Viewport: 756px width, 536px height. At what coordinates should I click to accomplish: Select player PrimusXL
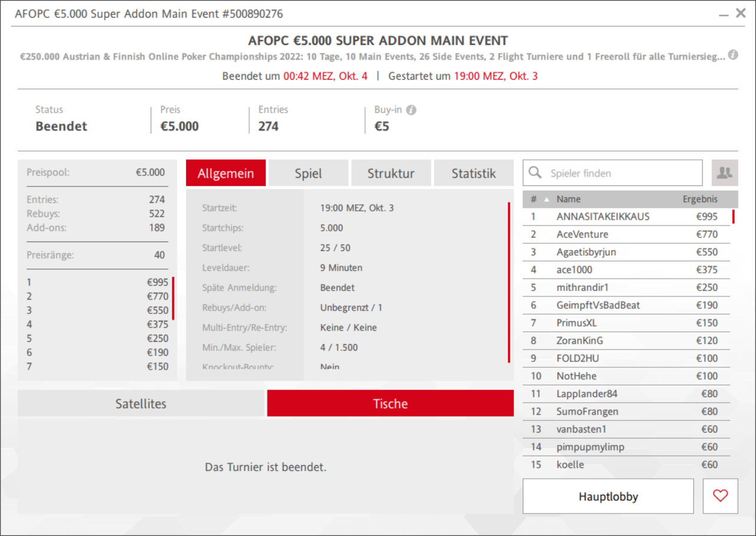[x=626, y=323]
